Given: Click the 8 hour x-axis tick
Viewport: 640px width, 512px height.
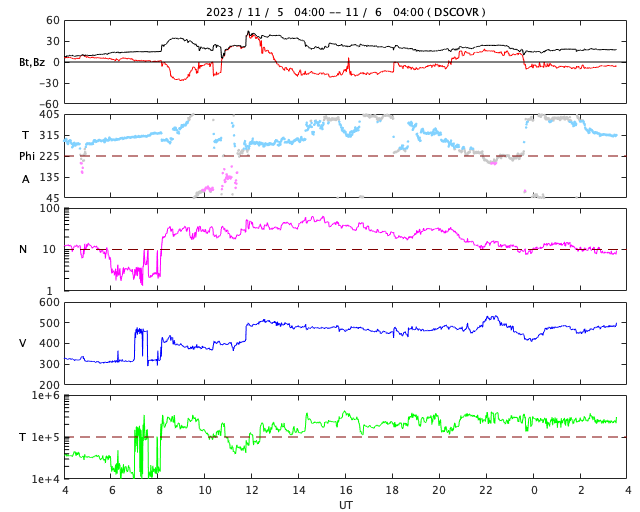Looking at the screenshot, I should coord(159,490).
